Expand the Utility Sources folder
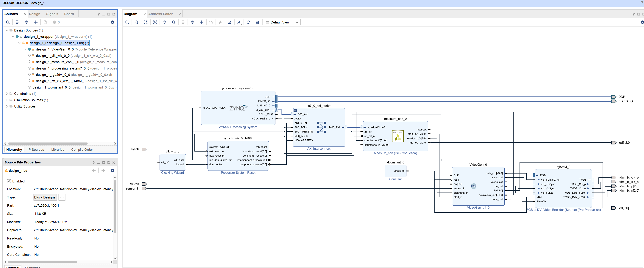 click(7, 106)
